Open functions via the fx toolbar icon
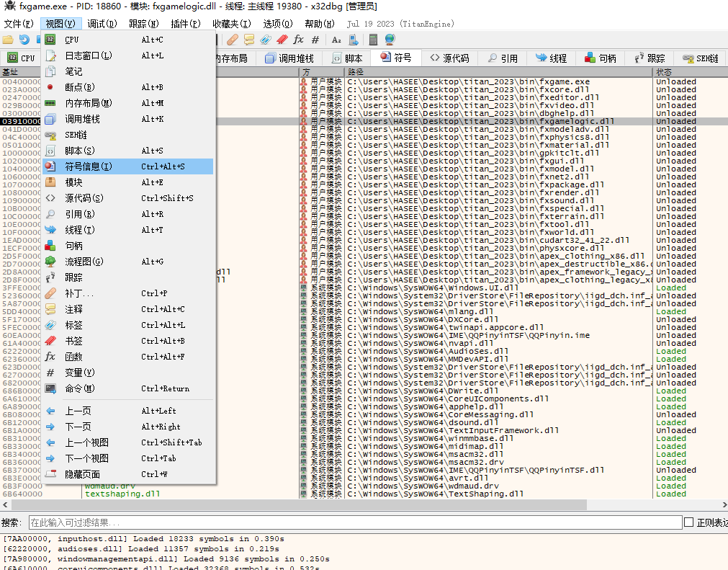Image resolution: width=728 pixels, height=570 pixels. tap(299, 40)
